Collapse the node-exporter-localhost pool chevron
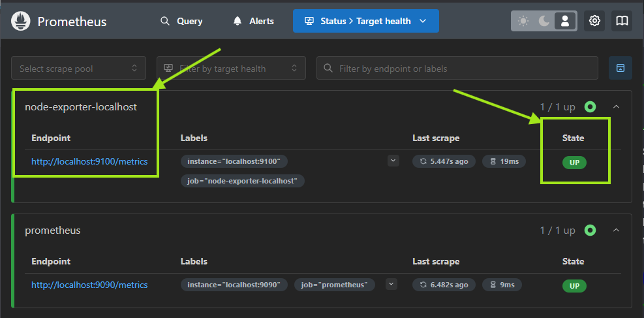This screenshot has width=644, height=318. [x=616, y=107]
